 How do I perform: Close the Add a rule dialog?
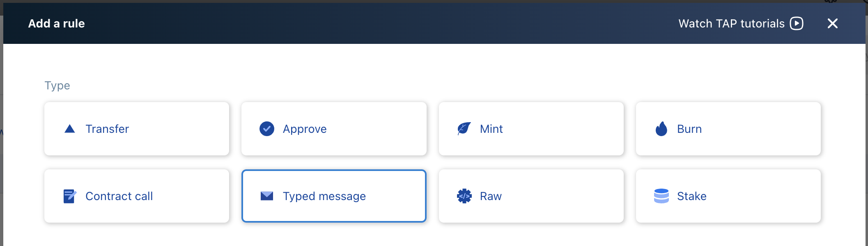pos(833,23)
